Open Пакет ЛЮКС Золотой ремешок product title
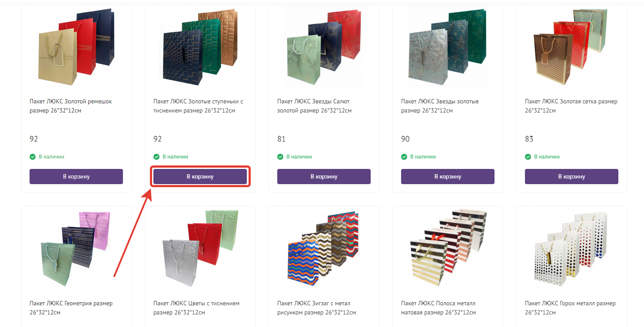Viewport: 644px width, 327px height. tap(71, 106)
